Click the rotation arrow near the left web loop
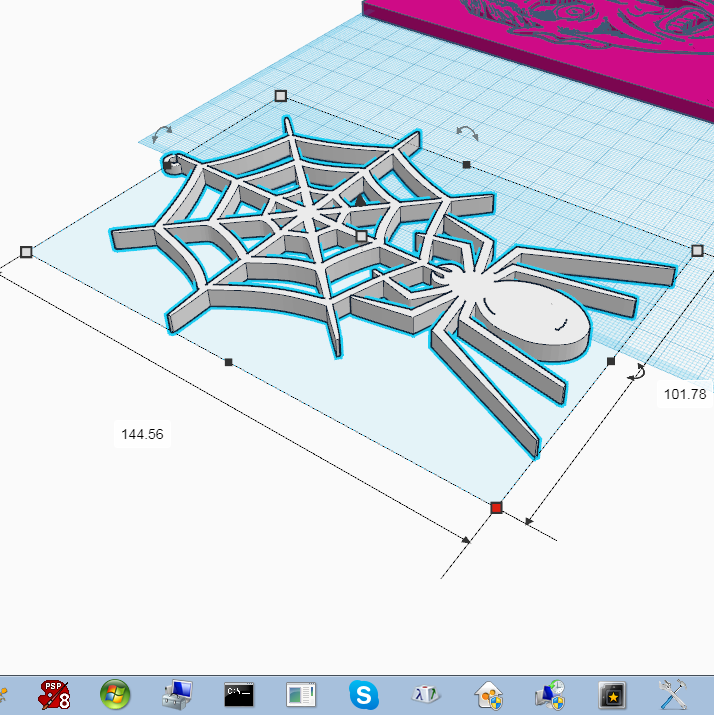Screen dimensions: 714x715 point(161,134)
